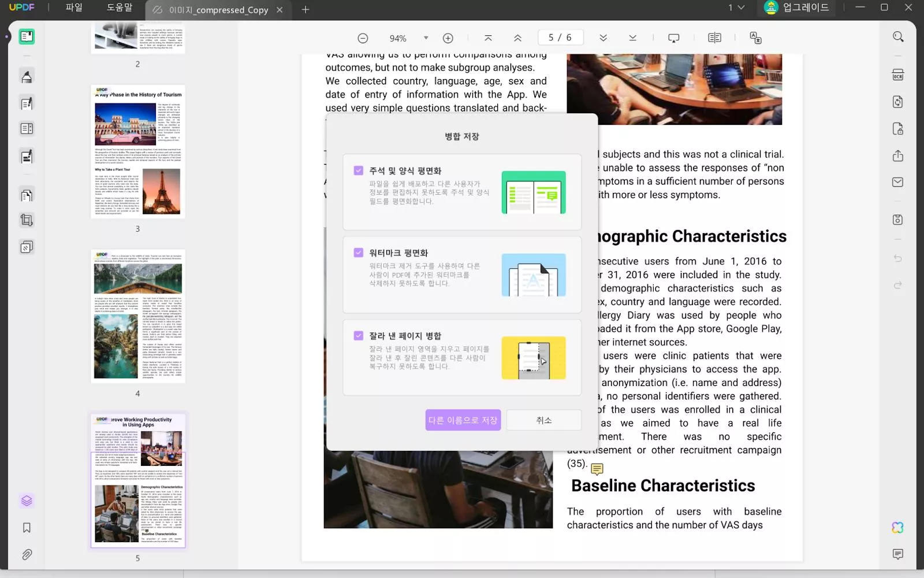Uncheck 잘라 낸 페이지 병합 checkbox
This screenshot has height=578, width=924.
tap(359, 336)
